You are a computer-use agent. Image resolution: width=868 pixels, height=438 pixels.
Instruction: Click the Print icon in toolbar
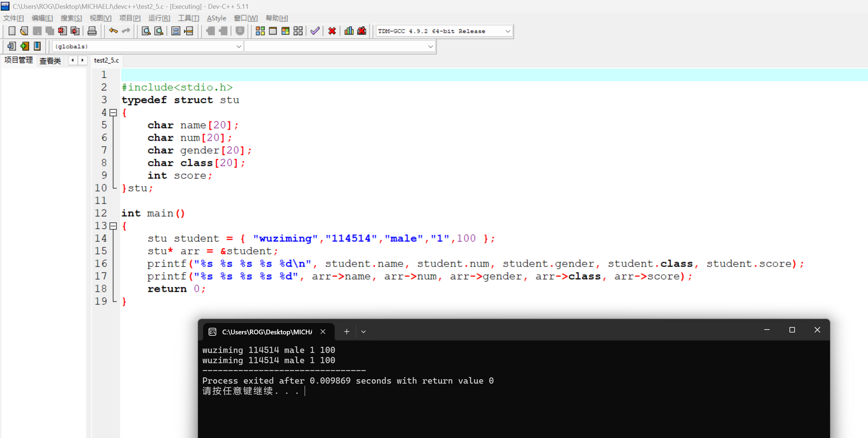click(x=92, y=31)
